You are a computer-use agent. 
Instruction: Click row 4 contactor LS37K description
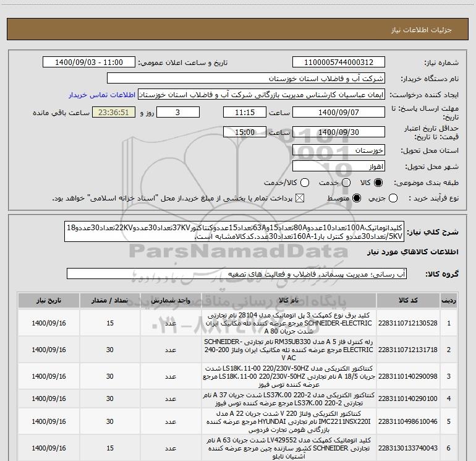click(x=289, y=399)
